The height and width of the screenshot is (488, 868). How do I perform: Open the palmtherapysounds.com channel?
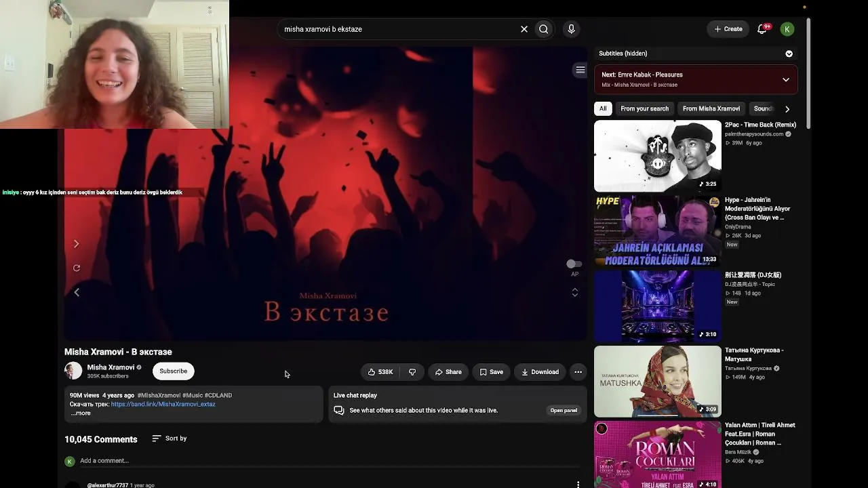pyautogui.click(x=754, y=134)
